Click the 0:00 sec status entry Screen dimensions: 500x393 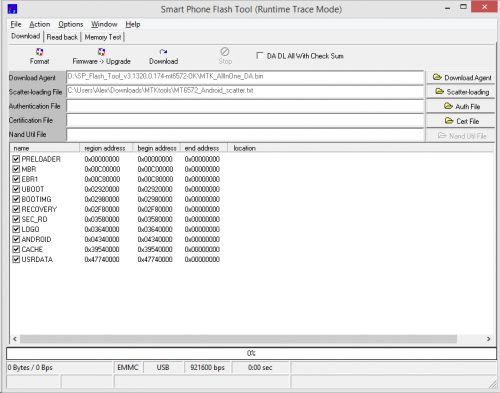click(x=260, y=368)
